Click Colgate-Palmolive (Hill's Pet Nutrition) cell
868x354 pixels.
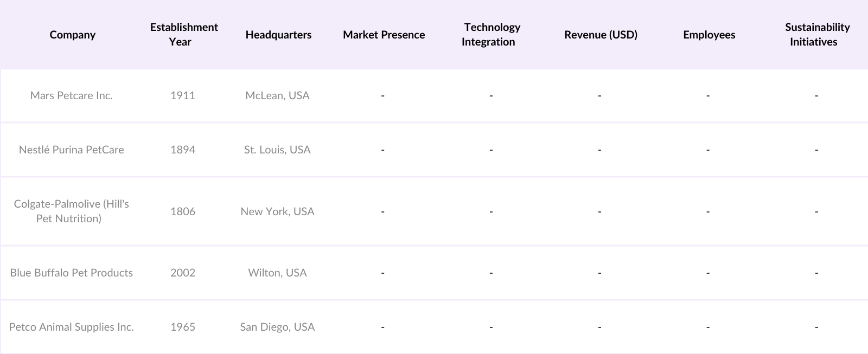[72, 211]
